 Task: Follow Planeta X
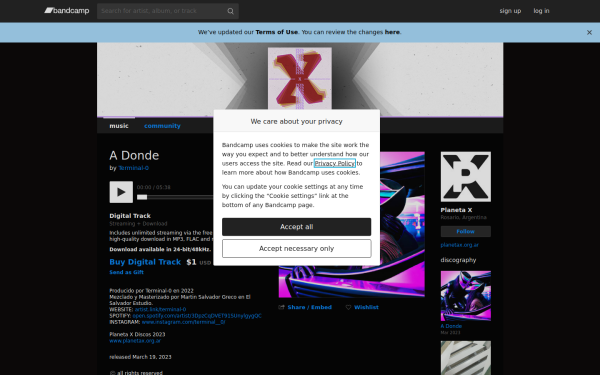point(466,232)
